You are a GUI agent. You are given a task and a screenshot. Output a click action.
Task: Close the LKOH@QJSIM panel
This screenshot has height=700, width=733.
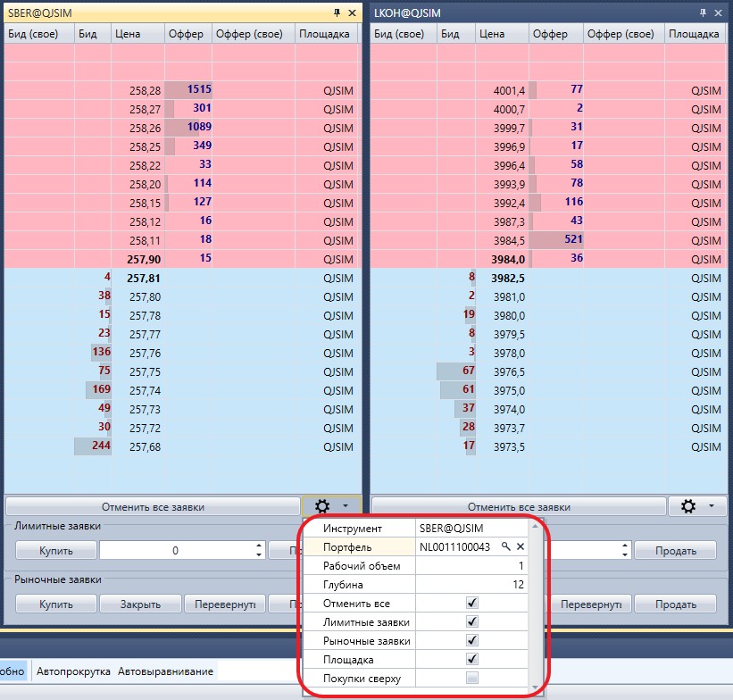[718, 13]
